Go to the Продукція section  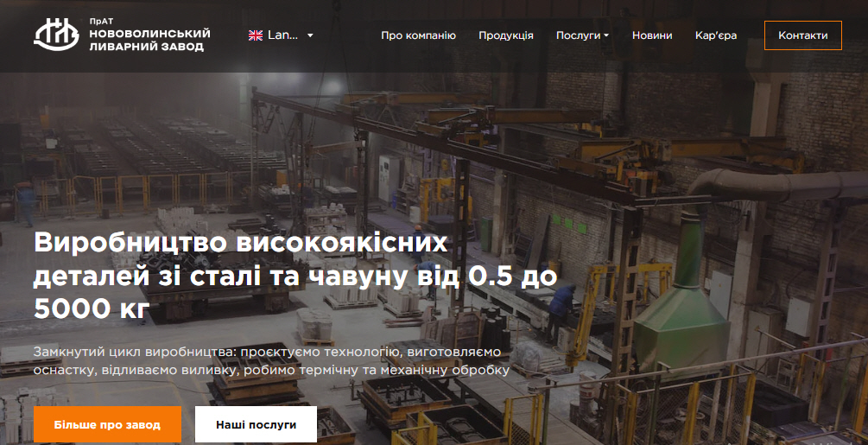click(x=506, y=35)
